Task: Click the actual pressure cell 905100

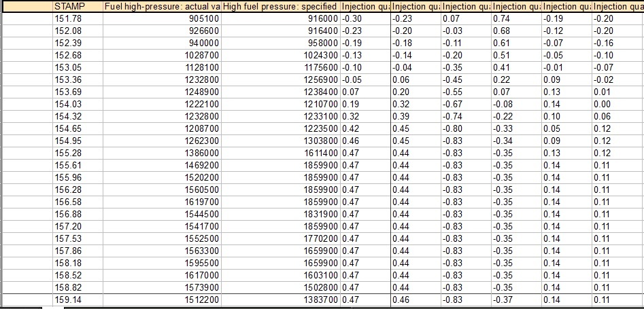Action: (162, 19)
